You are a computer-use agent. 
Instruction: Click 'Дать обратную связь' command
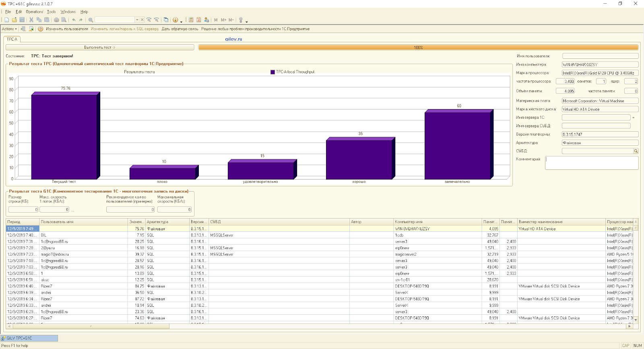click(180, 29)
